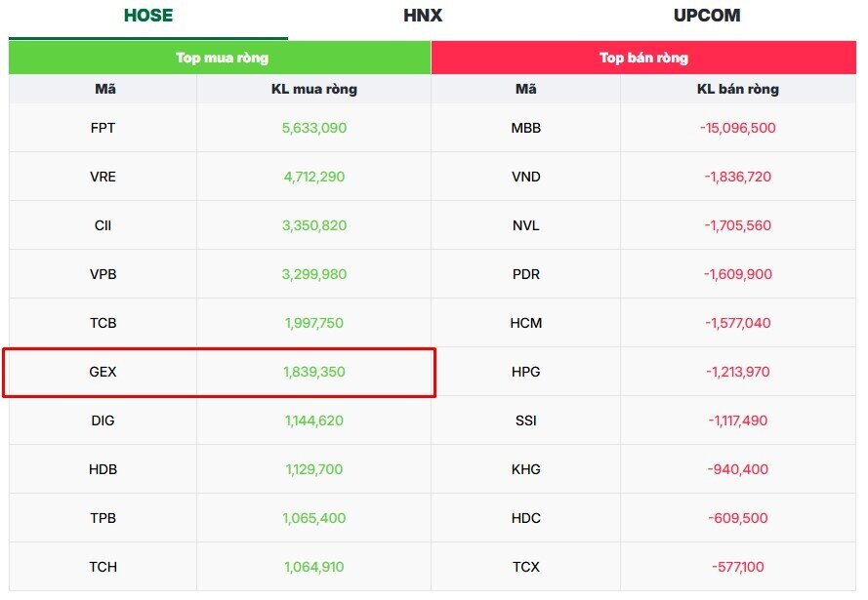Click the 'Mã' header above MBB

[x=526, y=89]
